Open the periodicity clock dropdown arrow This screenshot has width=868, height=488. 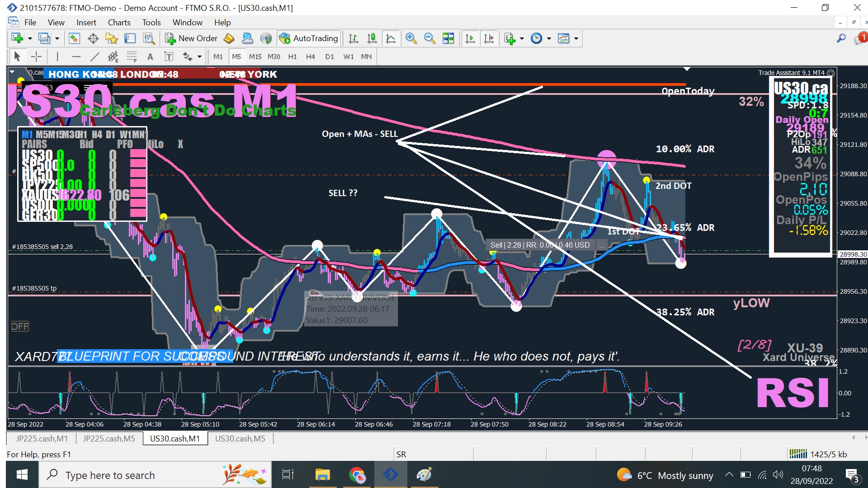pos(549,38)
